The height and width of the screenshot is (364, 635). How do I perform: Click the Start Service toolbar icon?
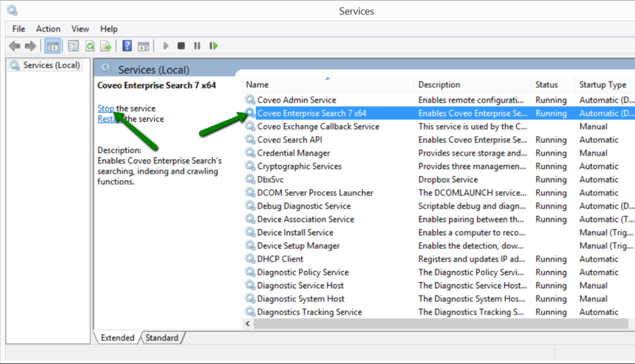(166, 45)
